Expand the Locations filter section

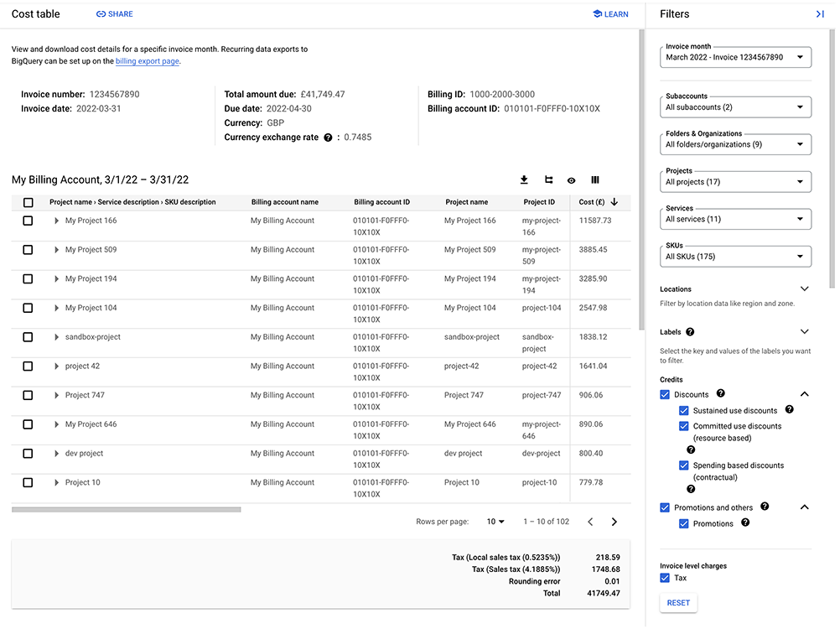coord(804,289)
